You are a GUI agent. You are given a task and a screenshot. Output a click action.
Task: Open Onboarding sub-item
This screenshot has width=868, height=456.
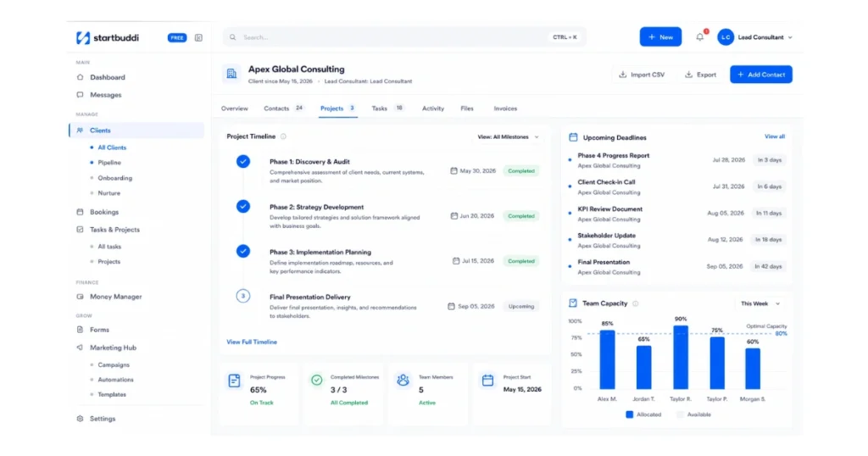[114, 178]
